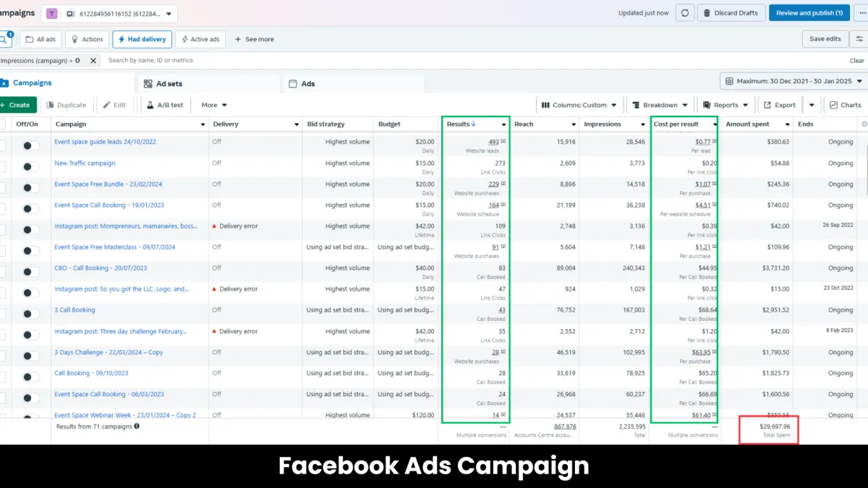Open the date range Maximum dropdown
This screenshot has height=488, width=868.
[x=793, y=81]
